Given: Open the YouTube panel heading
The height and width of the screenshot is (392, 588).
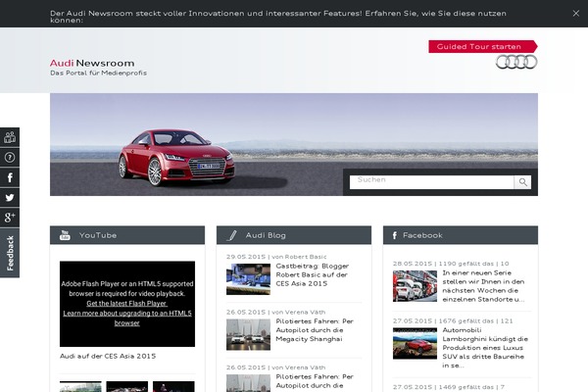Looking at the screenshot, I should click(x=98, y=235).
